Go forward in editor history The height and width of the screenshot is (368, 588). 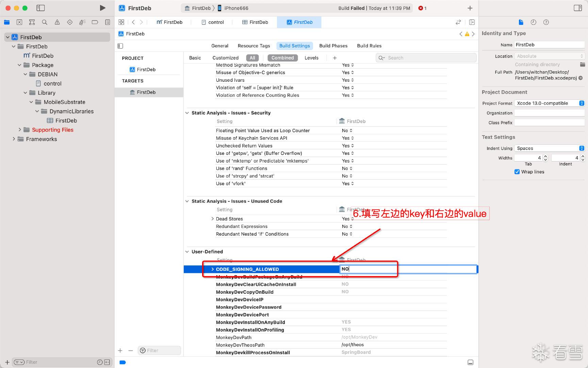pos(142,22)
